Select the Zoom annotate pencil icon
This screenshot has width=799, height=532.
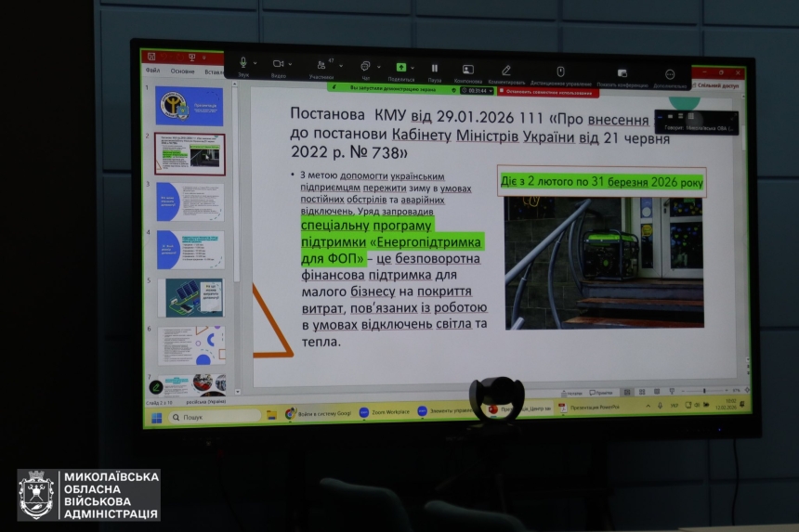tap(505, 70)
